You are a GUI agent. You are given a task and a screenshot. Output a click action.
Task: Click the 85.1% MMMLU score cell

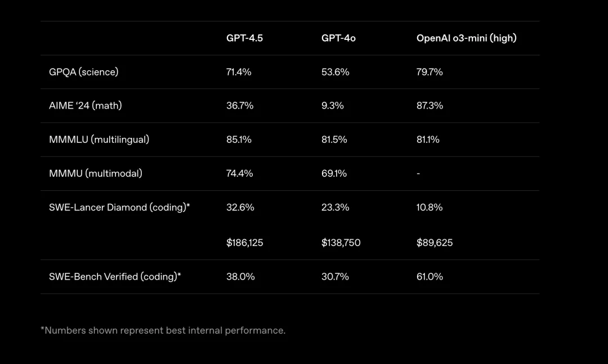[x=239, y=140]
